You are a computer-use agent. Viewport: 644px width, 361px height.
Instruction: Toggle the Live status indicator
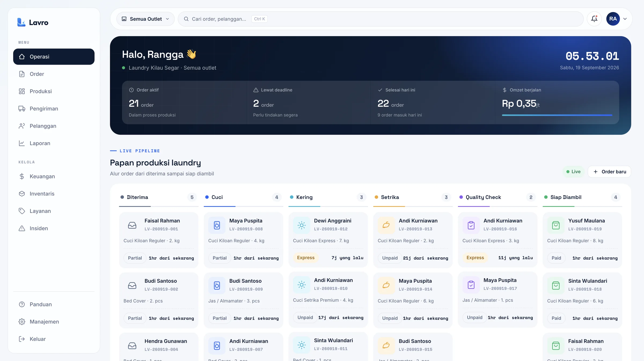[x=573, y=172]
